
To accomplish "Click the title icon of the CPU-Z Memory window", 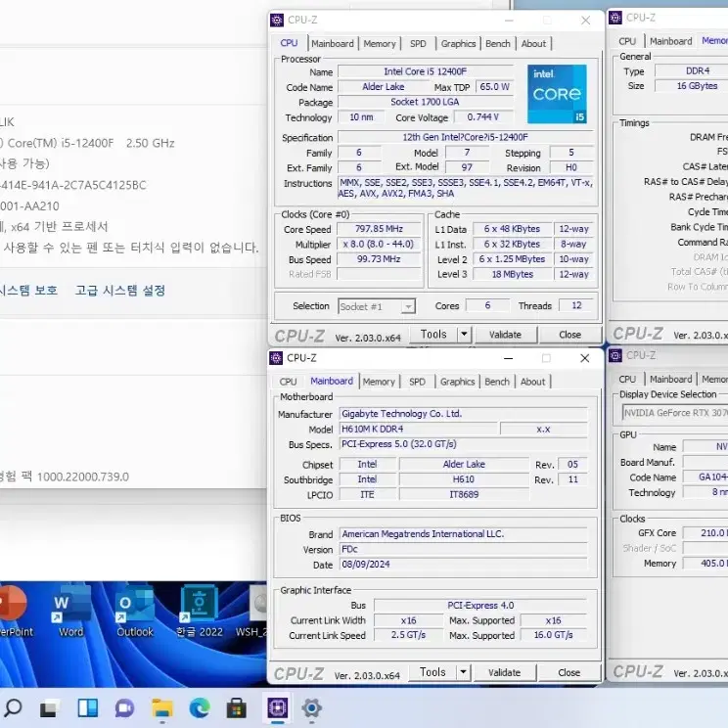I will tap(615, 18).
